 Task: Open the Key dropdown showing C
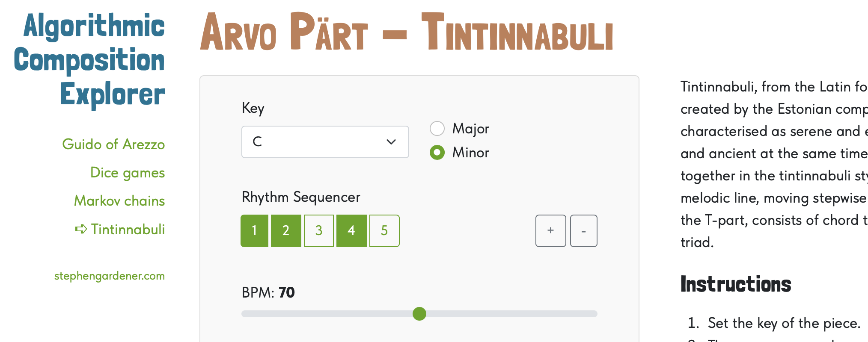pyautogui.click(x=325, y=142)
